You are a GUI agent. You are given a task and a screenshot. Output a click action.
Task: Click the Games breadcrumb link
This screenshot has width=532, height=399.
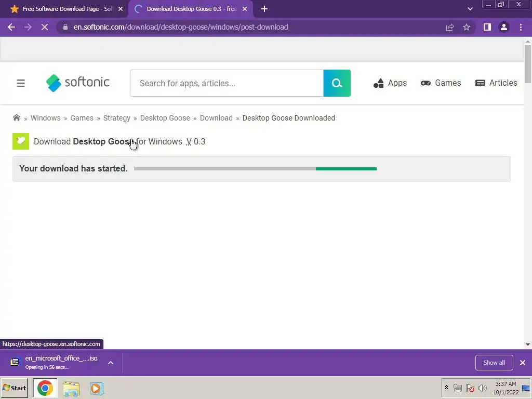click(x=82, y=118)
